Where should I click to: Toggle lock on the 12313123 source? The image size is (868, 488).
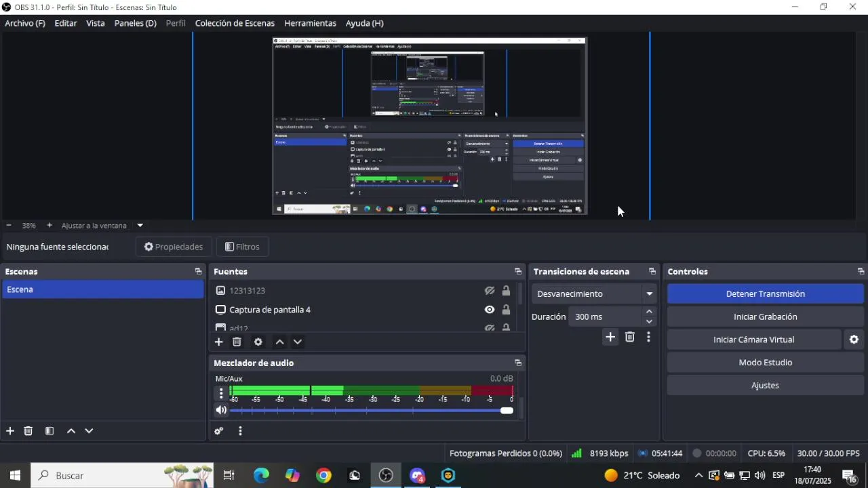tap(506, 291)
